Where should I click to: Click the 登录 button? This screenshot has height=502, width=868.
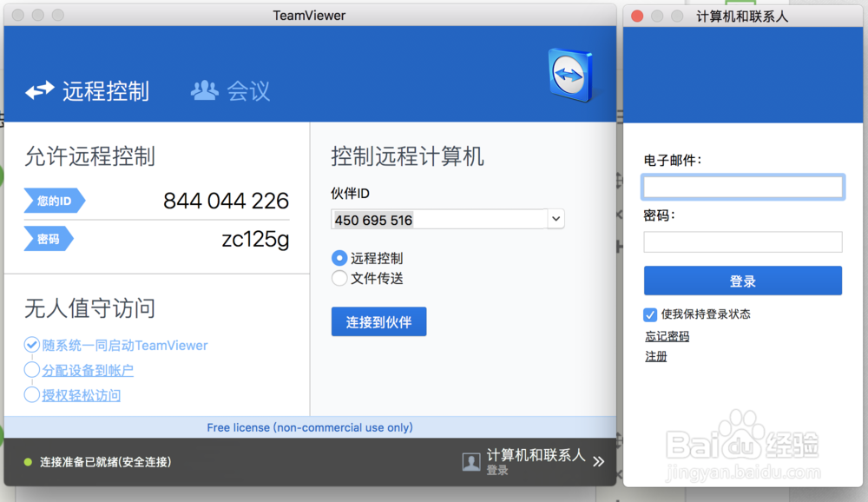(743, 281)
